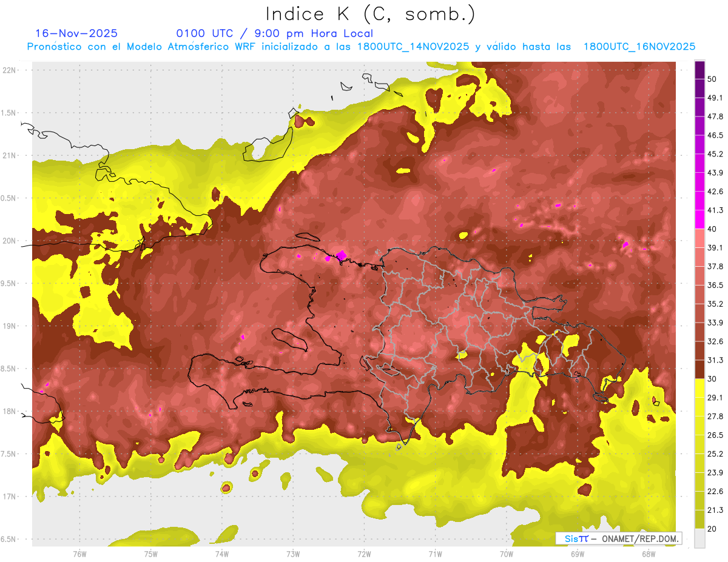Click the '40' colorbar label
Screen dimensions: 728x562
click(713, 229)
